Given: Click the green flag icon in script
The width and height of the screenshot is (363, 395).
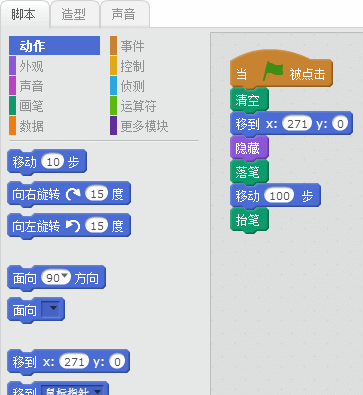Looking at the screenshot, I should pyautogui.click(x=273, y=72).
